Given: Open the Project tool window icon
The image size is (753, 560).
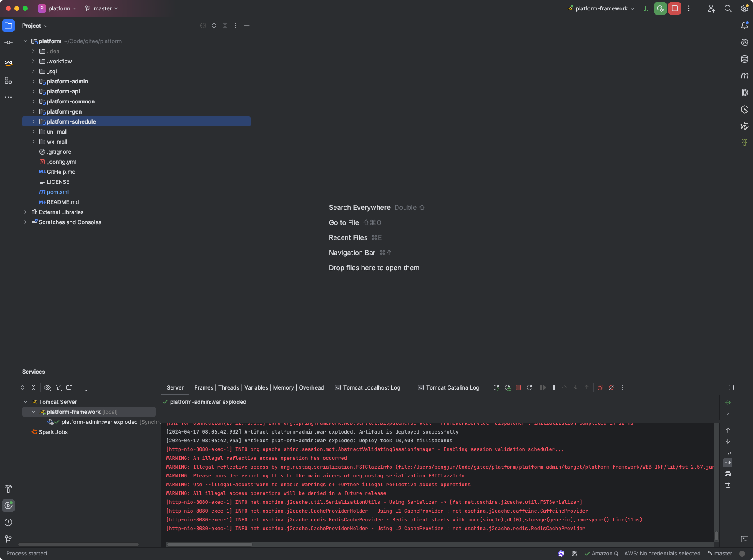Looking at the screenshot, I should (8, 26).
